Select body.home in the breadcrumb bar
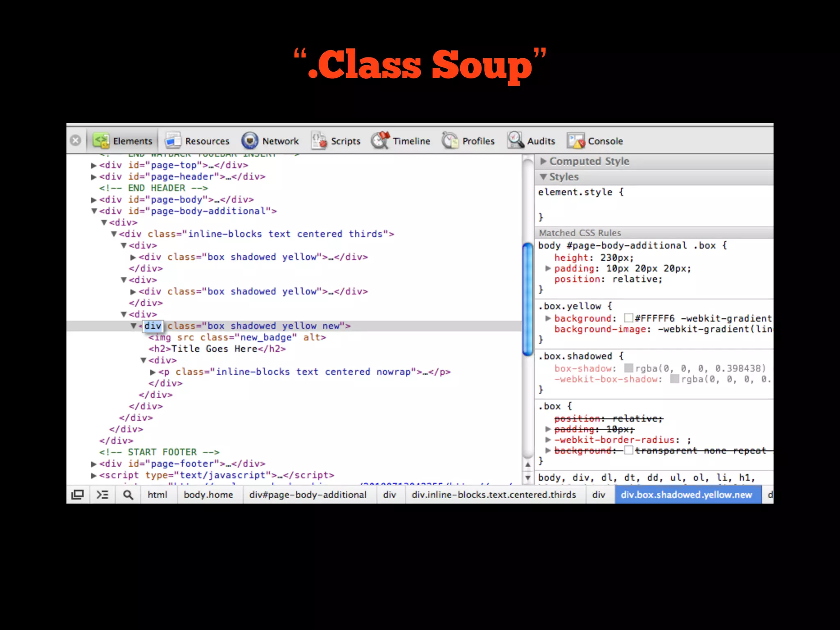 pyautogui.click(x=208, y=495)
